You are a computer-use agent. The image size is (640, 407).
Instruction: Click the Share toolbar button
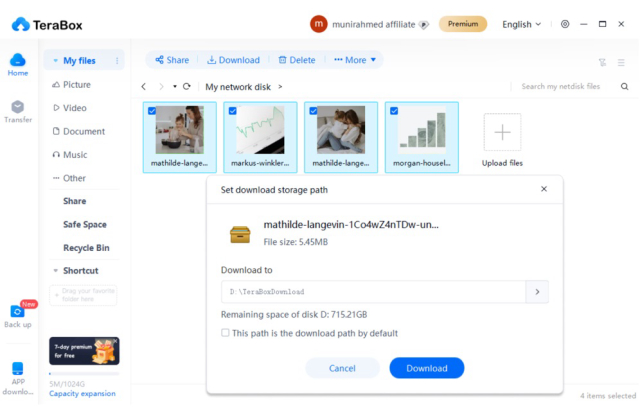(x=172, y=60)
